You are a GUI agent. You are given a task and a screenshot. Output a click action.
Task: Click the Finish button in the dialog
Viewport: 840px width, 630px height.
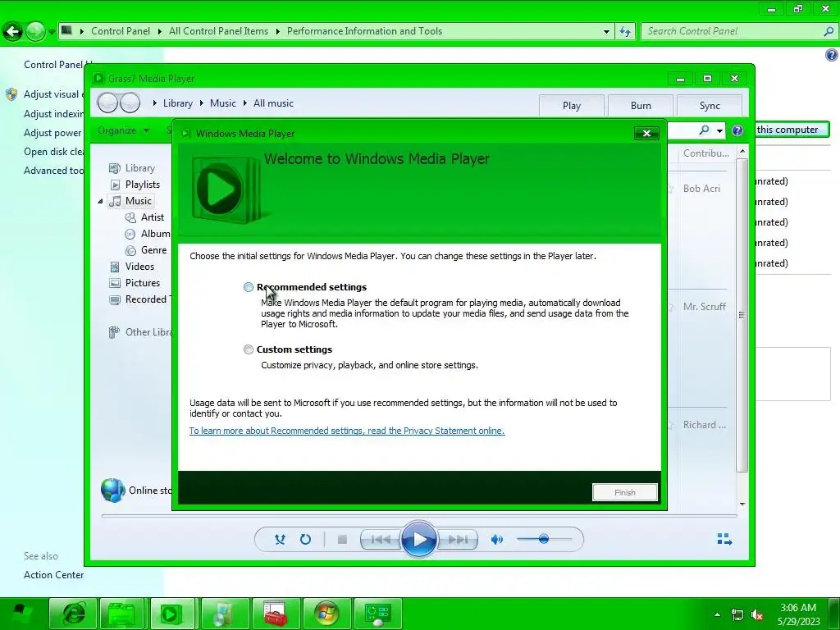pyautogui.click(x=624, y=492)
